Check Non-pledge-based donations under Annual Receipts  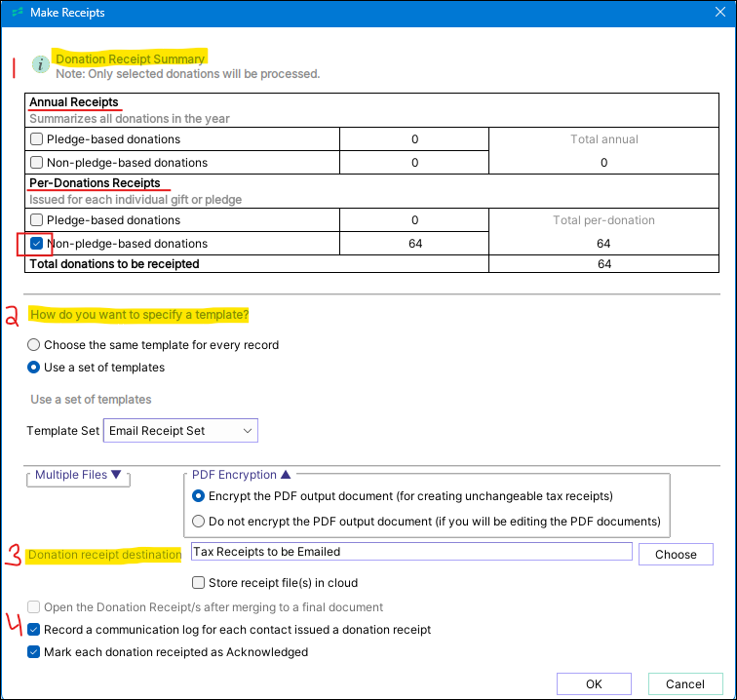(37, 163)
